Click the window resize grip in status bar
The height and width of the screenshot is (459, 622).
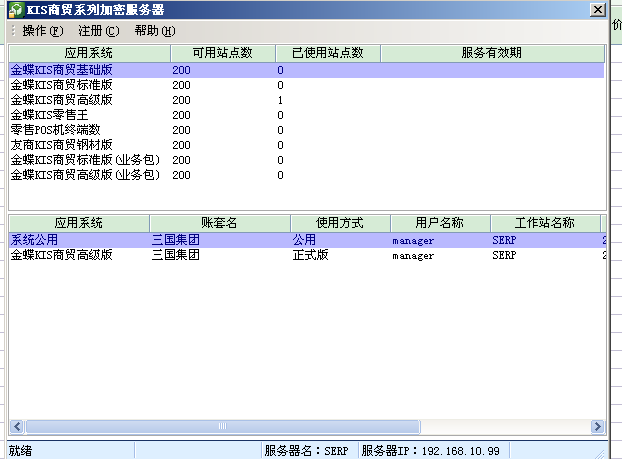(600, 453)
